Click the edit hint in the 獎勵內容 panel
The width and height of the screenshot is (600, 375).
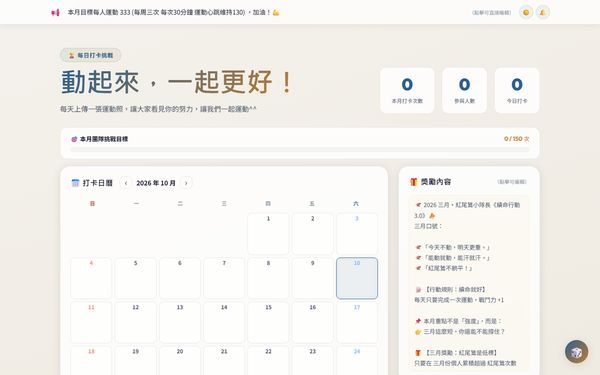pyautogui.click(x=512, y=182)
